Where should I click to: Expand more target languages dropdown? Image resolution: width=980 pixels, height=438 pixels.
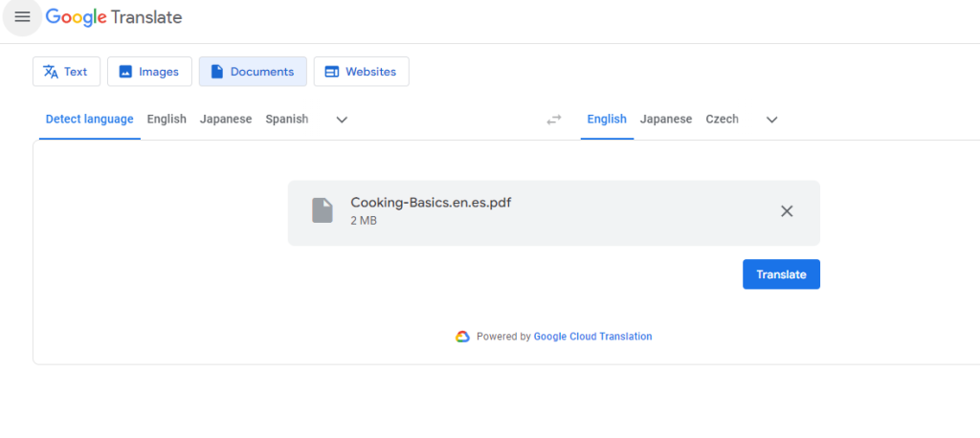(772, 120)
